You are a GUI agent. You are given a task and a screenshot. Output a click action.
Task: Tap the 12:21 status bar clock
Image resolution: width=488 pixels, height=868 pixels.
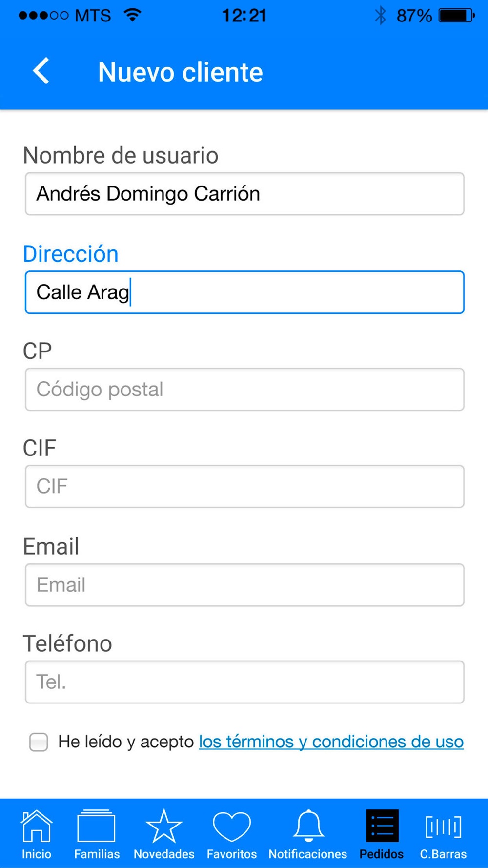tap(244, 16)
